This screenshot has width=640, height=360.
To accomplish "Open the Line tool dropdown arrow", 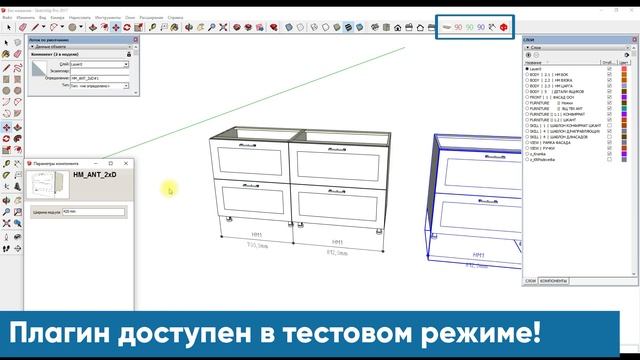I will point(43,27).
